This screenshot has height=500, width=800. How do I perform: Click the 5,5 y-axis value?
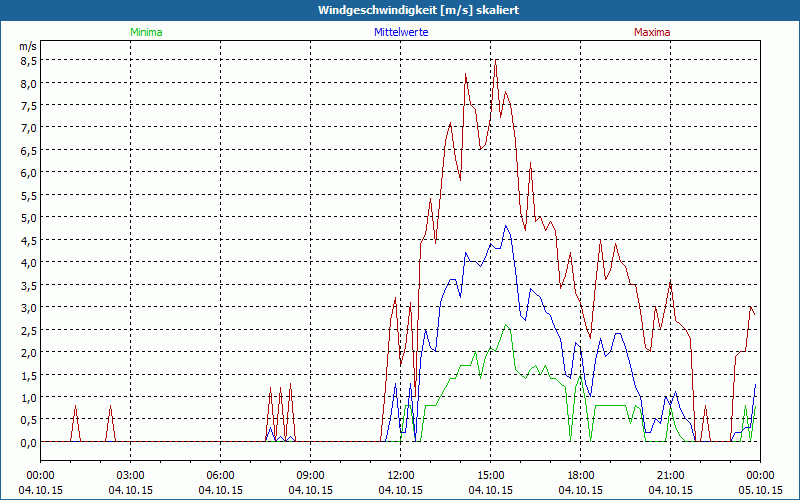pyautogui.click(x=28, y=195)
